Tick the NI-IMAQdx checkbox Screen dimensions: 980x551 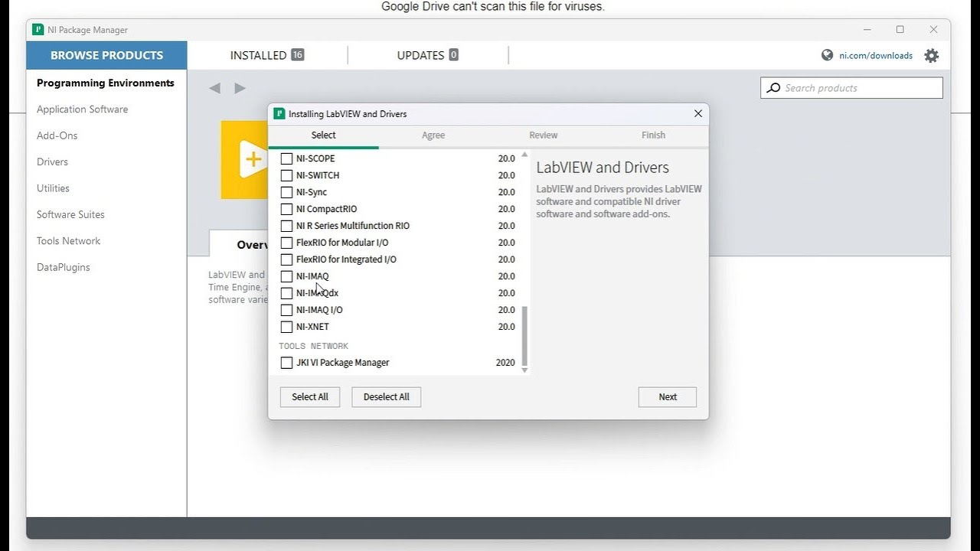click(286, 293)
